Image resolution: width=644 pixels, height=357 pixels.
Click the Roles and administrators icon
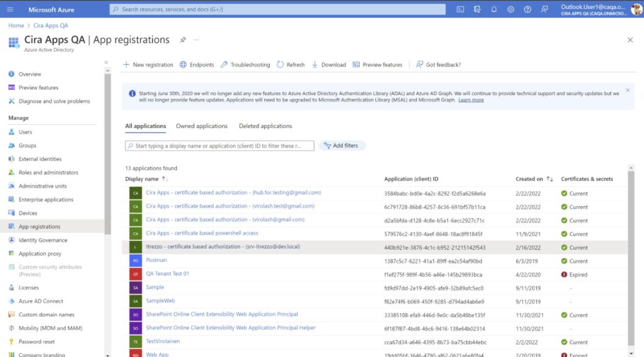click(11, 173)
